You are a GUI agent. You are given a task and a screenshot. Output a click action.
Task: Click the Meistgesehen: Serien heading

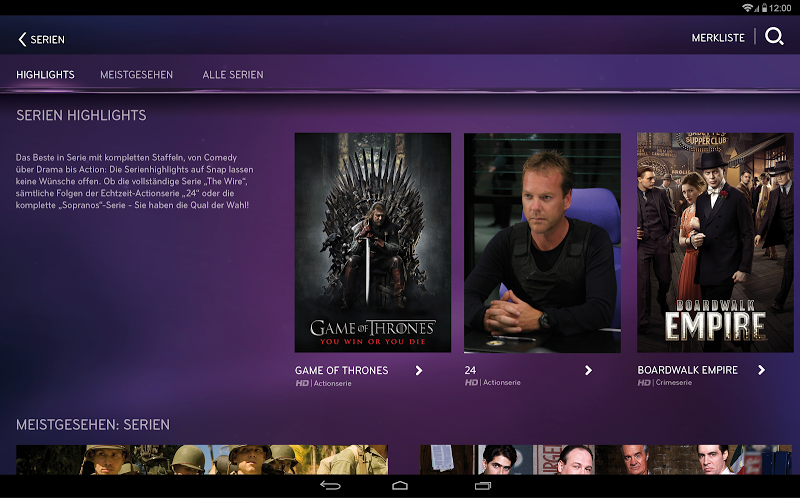(93, 425)
